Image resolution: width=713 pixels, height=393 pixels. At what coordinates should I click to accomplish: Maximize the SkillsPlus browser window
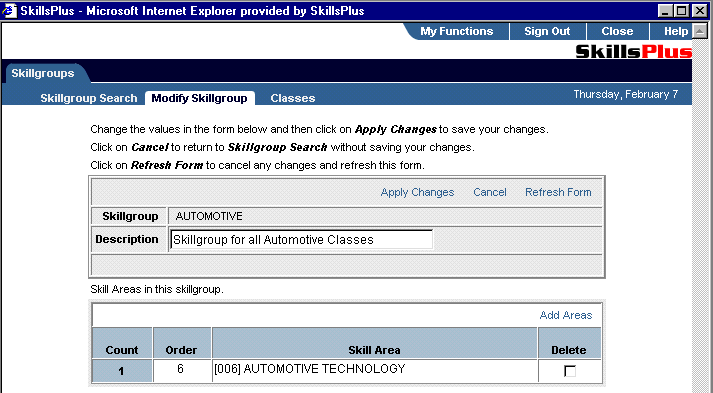681,10
